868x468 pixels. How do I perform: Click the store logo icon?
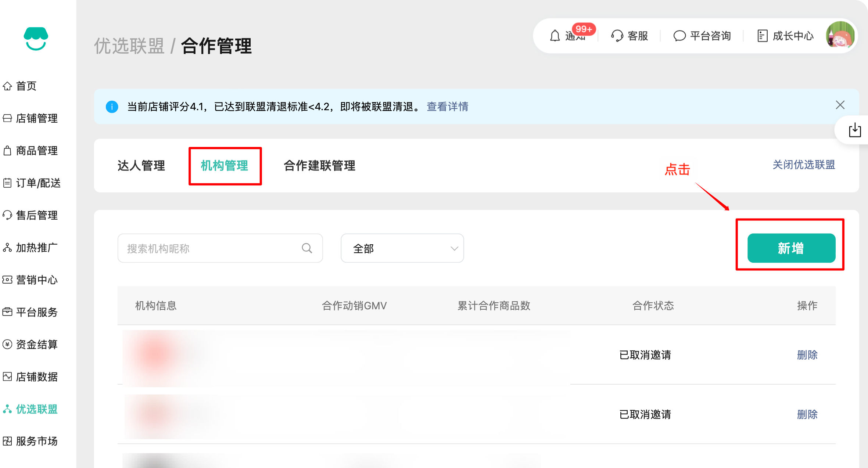click(x=36, y=38)
